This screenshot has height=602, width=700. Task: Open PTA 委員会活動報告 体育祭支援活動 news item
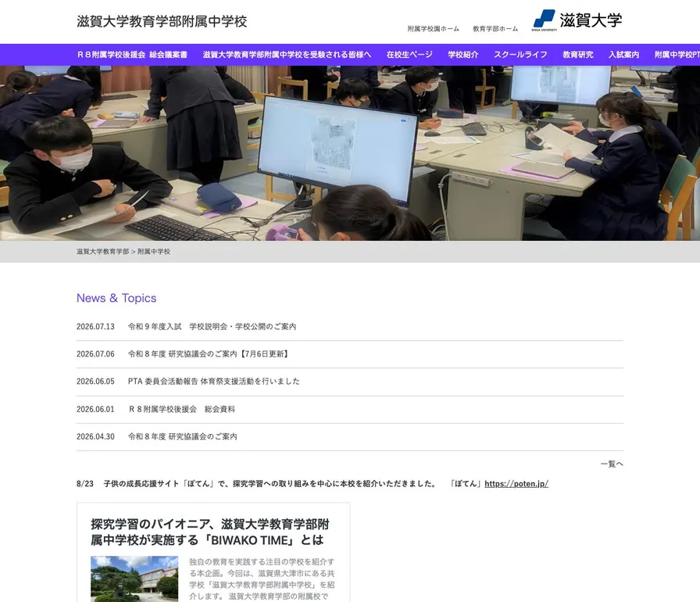coord(214,382)
